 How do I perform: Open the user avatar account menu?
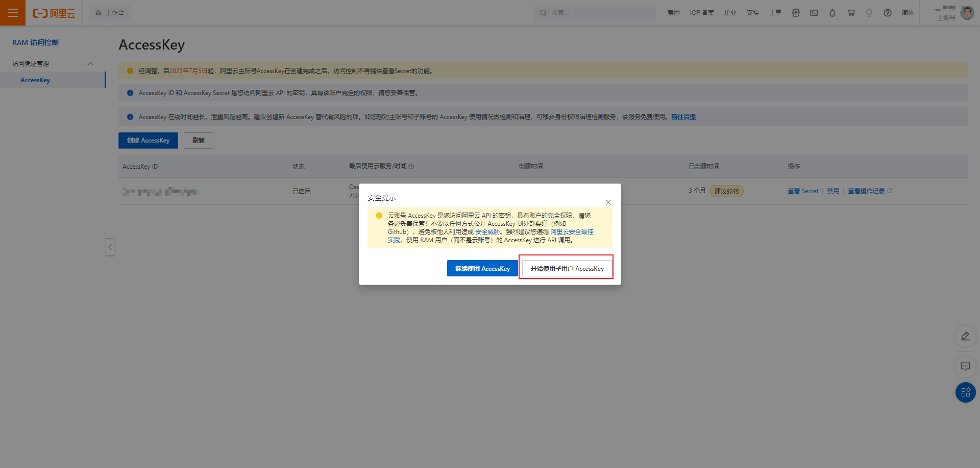(967, 13)
